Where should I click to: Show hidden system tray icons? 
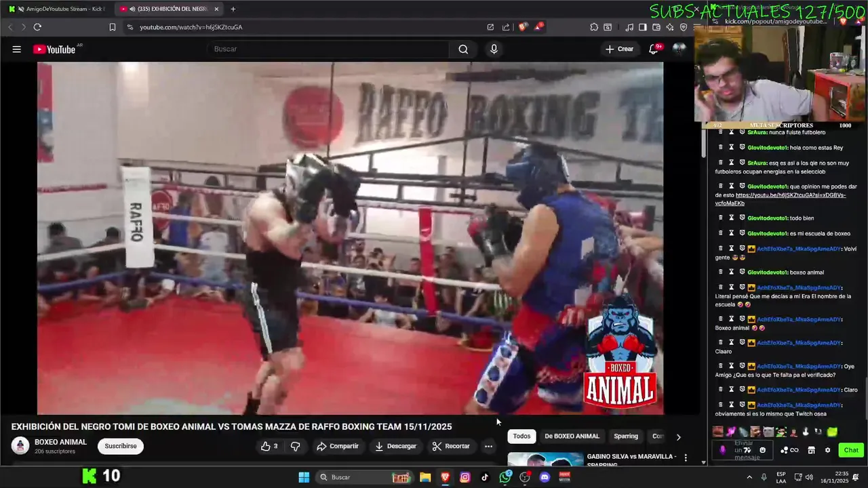[749, 477]
